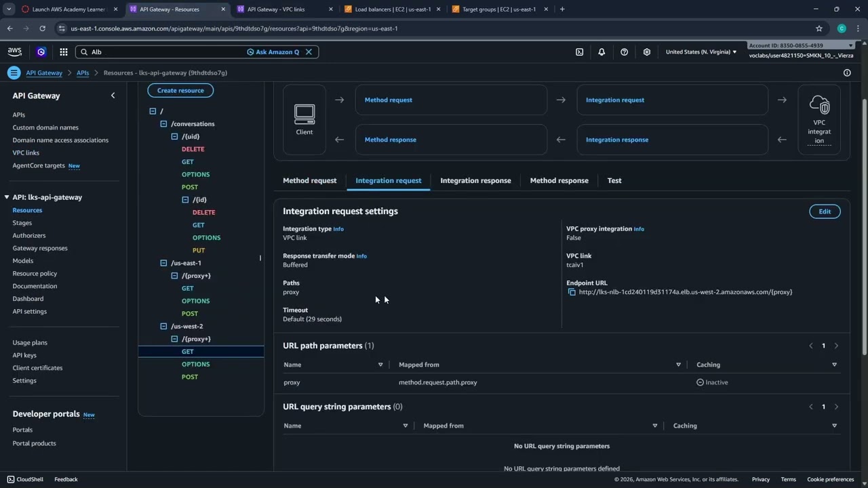Open the browser profile avatar
The image size is (868, 488).
point(842,28)
